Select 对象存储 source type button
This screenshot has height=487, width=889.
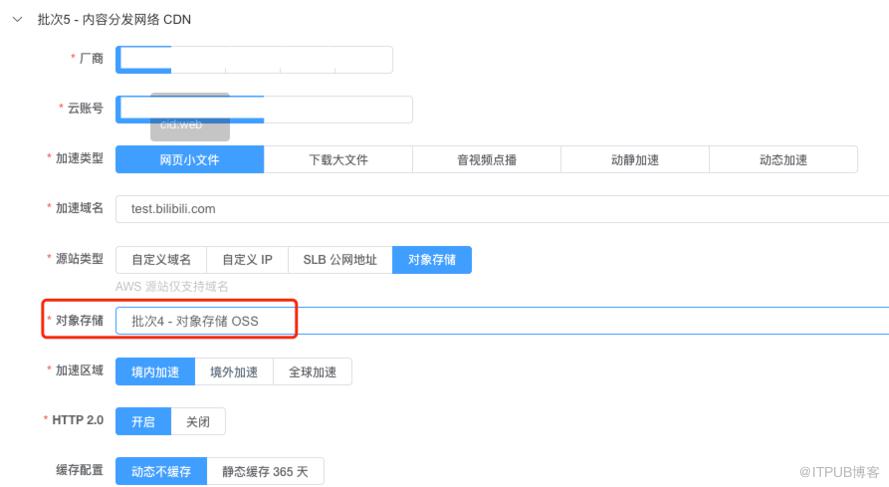(432, 260)
